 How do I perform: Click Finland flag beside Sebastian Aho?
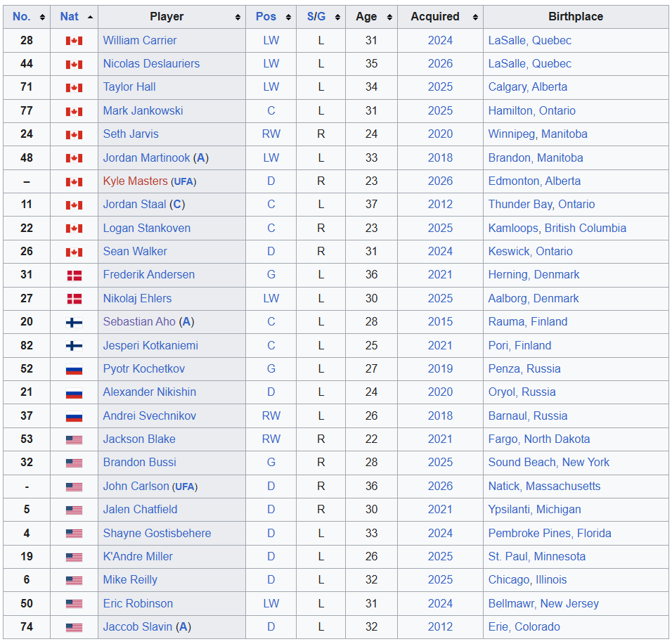(x=74, y=323)
